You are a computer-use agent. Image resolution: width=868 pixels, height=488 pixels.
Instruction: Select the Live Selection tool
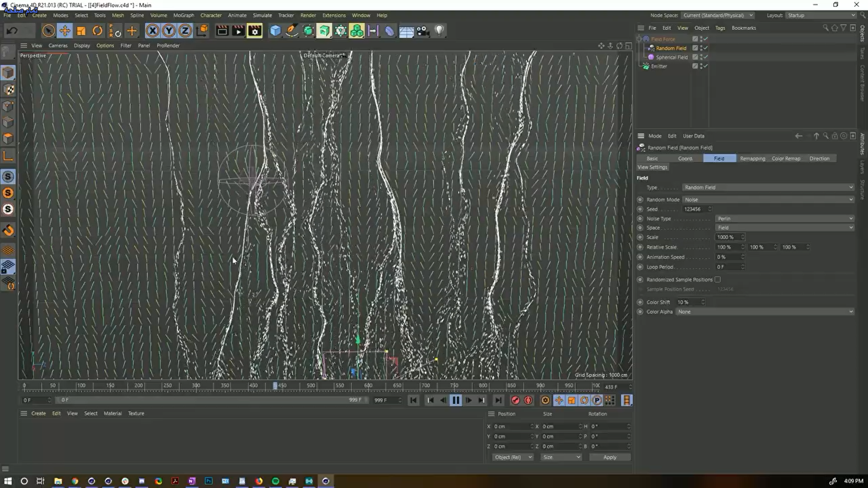(x=48, y=31)
